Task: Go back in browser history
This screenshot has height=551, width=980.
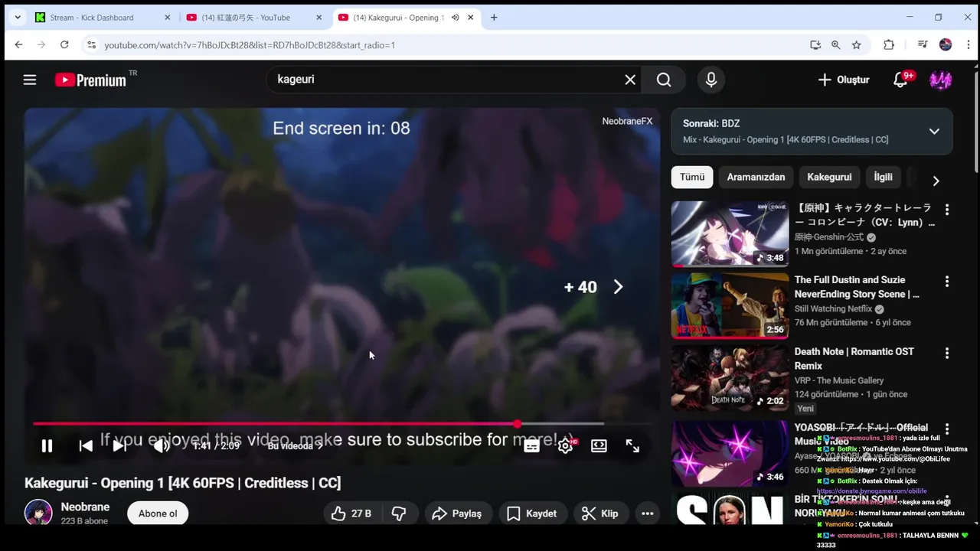Action: click(x=18, y=45)
